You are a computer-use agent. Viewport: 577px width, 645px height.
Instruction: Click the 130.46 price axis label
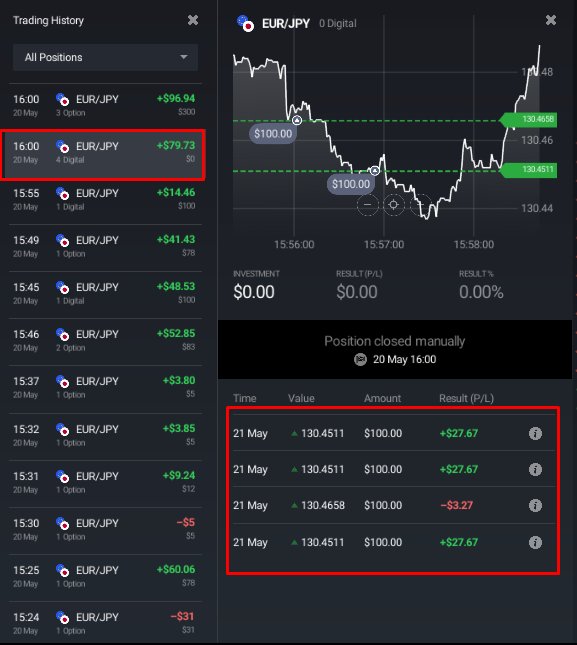click(x=537, y=140)
